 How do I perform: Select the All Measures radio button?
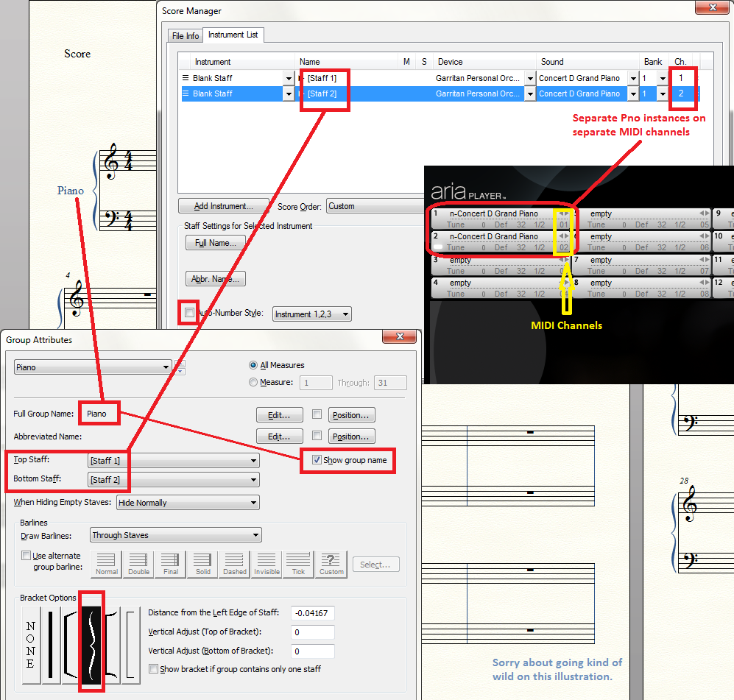click(254, 365)
